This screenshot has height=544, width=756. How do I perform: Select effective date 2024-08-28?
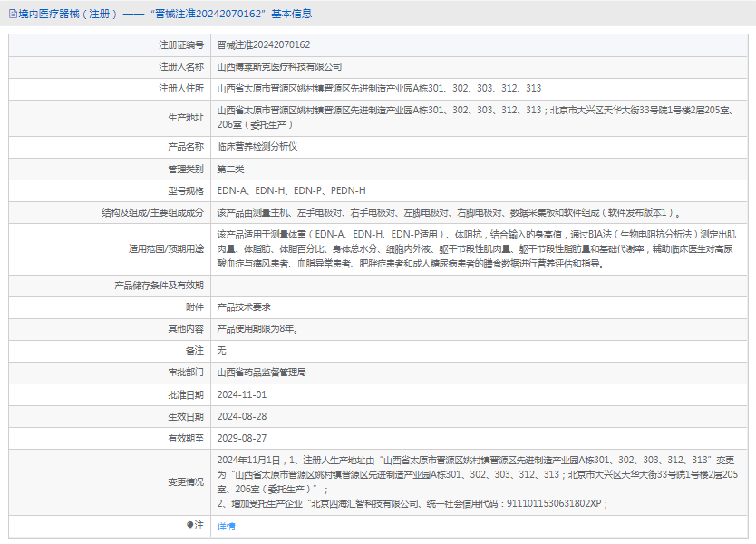point(241,417)
